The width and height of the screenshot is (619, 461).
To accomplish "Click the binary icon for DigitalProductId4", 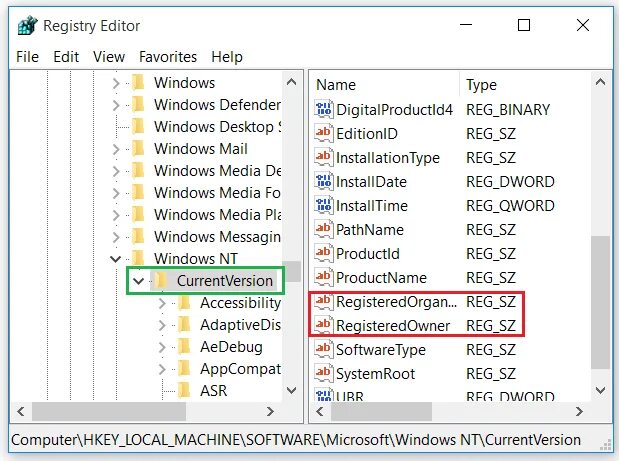I will click(324, 109).
